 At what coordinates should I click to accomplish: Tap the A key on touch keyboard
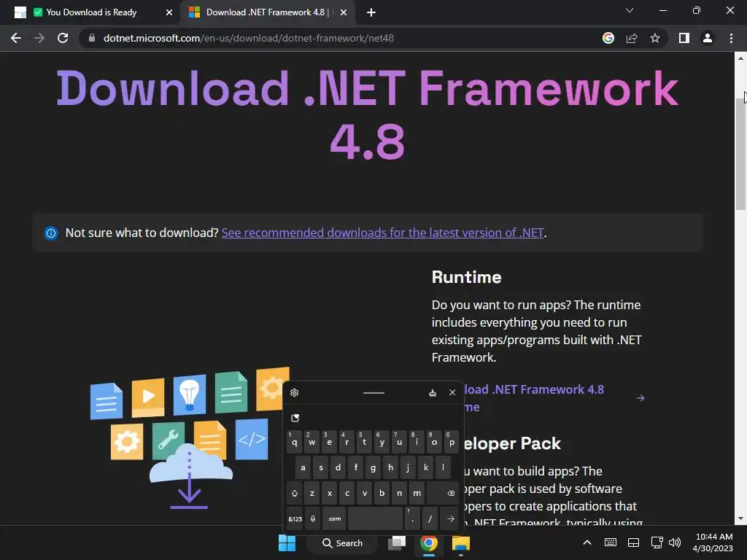pyautogui.click(x=303, y=467)
